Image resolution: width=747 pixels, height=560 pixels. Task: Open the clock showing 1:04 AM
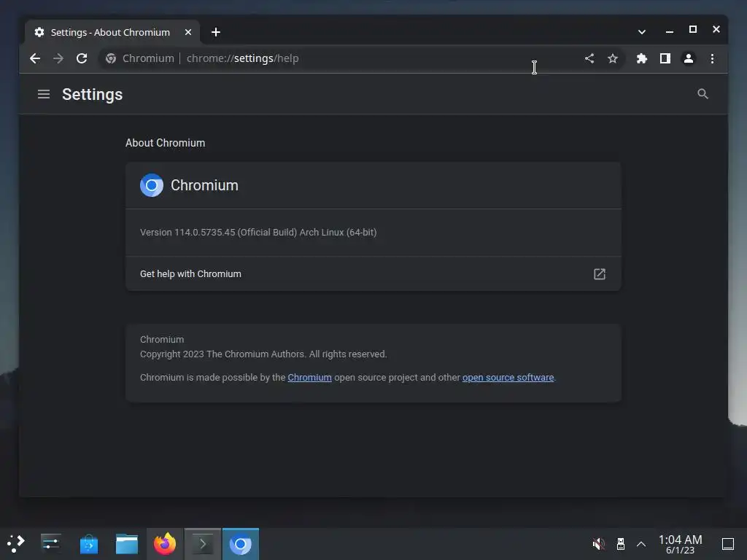pyautogui.click(x=681, y=544)
